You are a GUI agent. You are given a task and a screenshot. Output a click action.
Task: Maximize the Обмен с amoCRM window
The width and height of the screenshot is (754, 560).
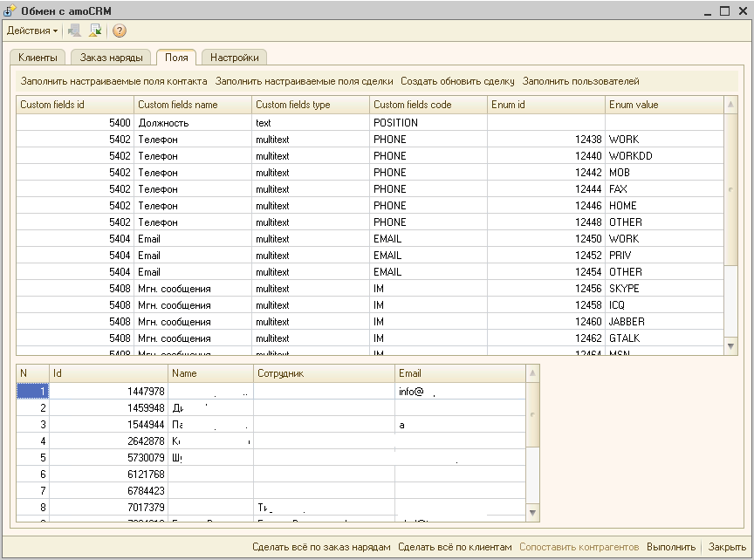point(724,10)
